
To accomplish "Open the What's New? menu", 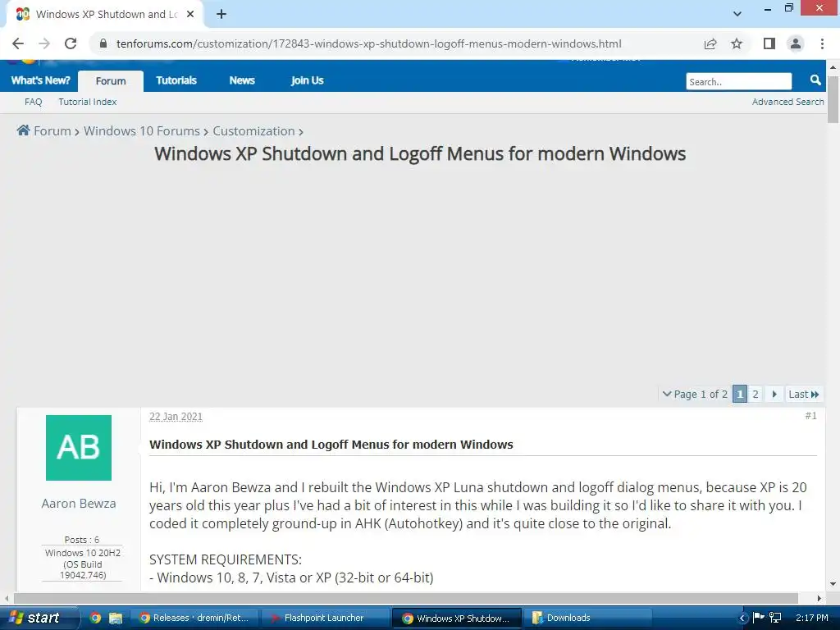I will [x=41, y=80].
